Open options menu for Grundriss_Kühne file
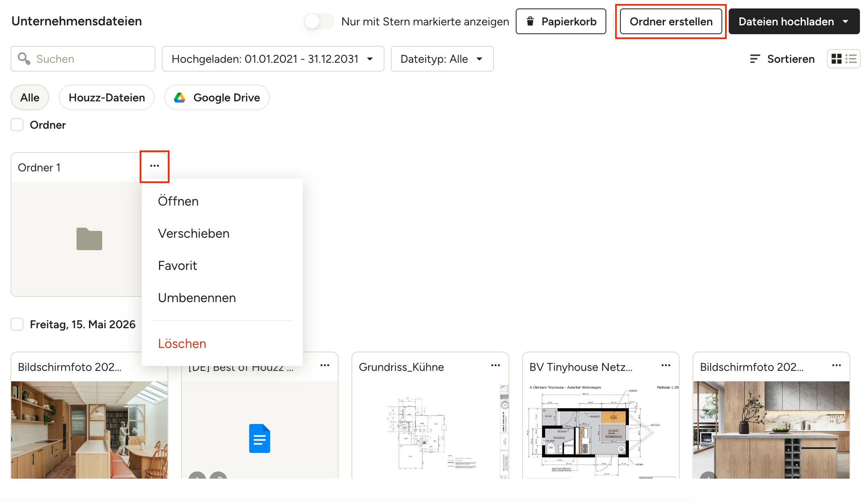The image size is (868, 502). tap(496, 366)
